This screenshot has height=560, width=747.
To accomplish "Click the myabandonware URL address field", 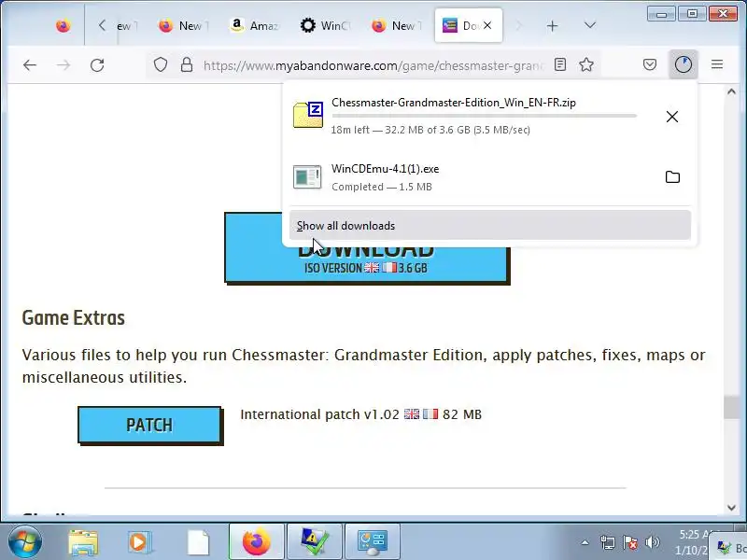I will pos(373,65).
